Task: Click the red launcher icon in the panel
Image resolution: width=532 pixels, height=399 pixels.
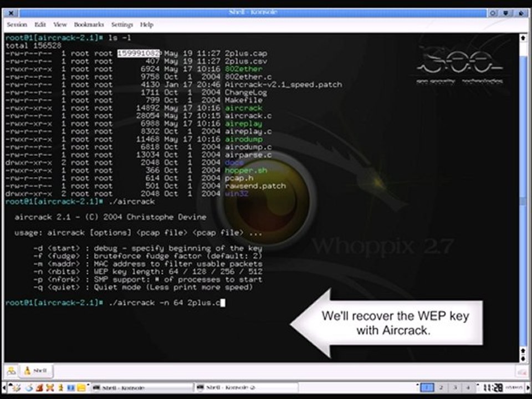Action: click(39, 387)
